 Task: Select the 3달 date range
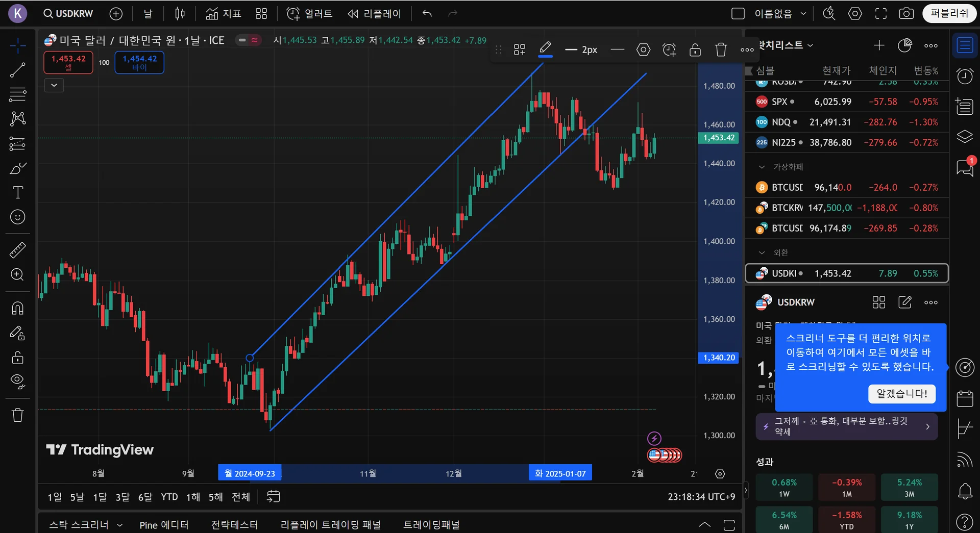[122, 497]
